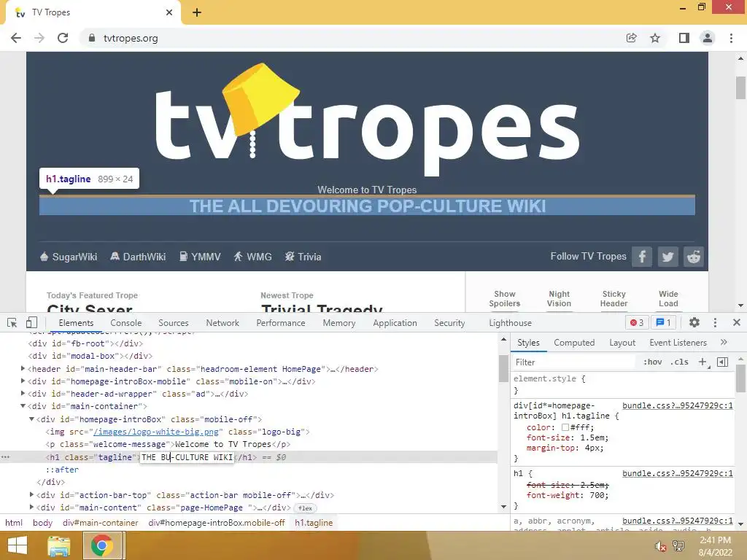Viewport: 747px width, 560px height.
Task: Toggle Wide Load option
Action: point(668,299)
